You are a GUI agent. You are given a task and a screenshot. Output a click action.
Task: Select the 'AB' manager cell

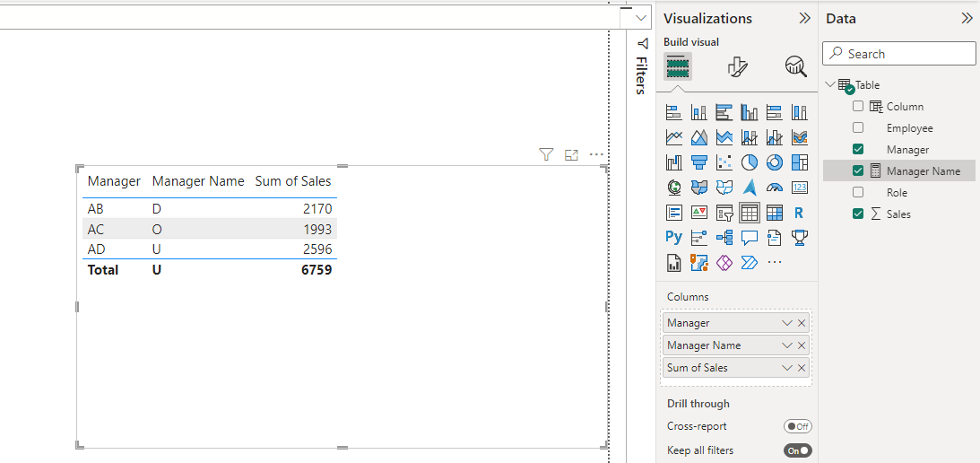(96, 208)
